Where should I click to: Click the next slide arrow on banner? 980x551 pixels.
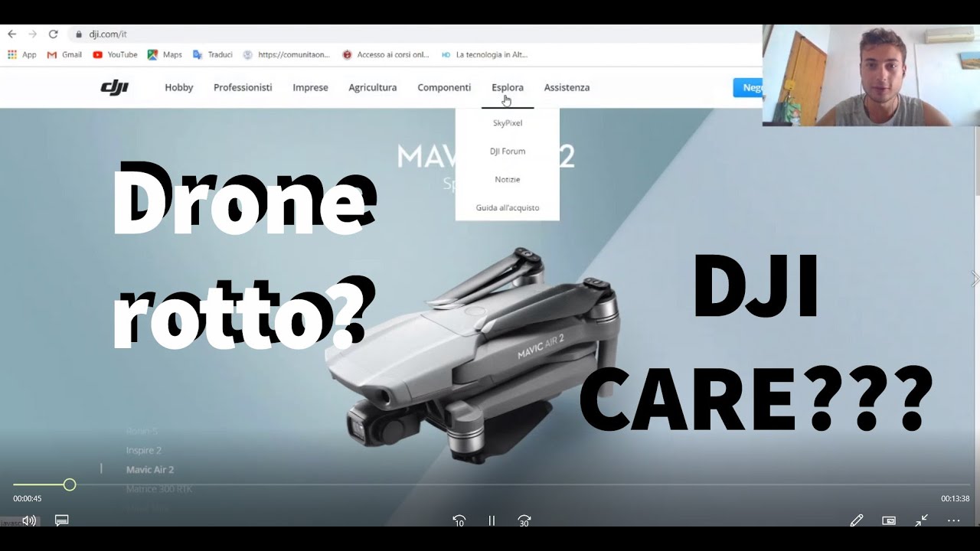[x=975, y=279]
